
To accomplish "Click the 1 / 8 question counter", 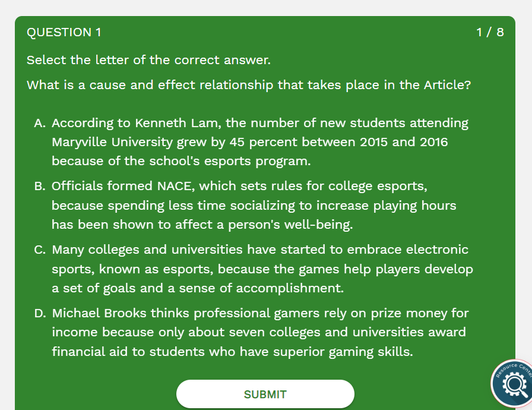I will [x=490, y=33].
